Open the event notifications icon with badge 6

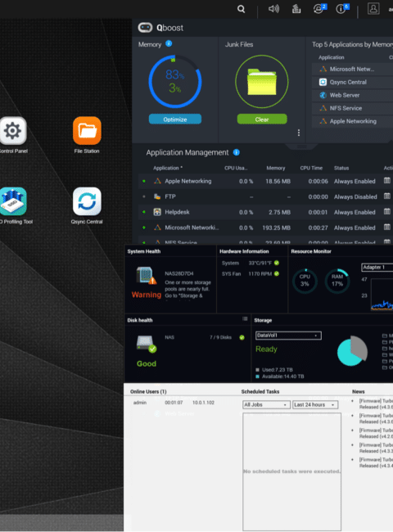coord(341,8)
